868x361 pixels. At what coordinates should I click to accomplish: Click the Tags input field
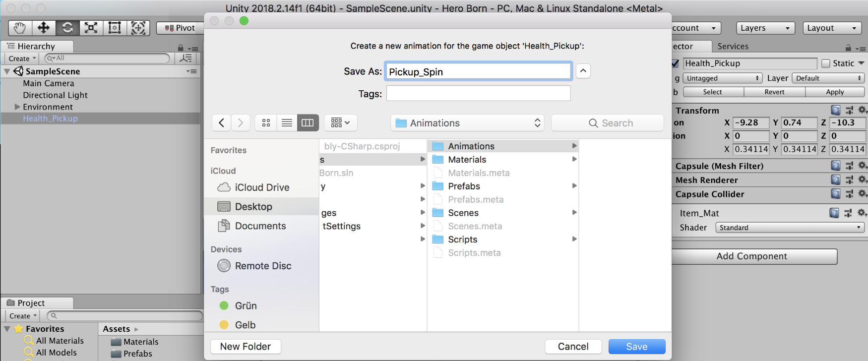(479, 93)
